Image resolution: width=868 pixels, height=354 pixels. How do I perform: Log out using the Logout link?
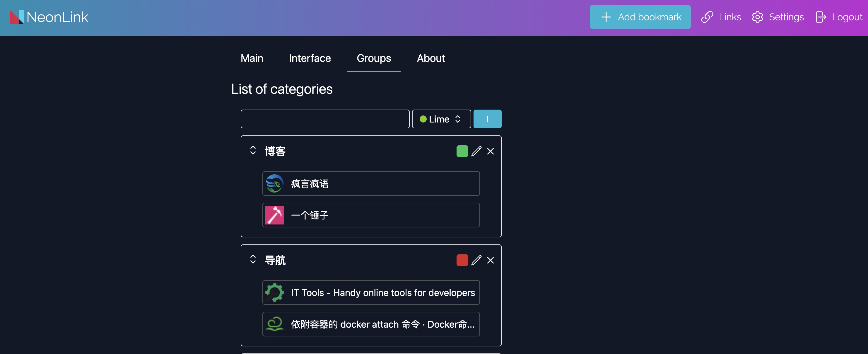pyautogui.click(x=839, y=17)
